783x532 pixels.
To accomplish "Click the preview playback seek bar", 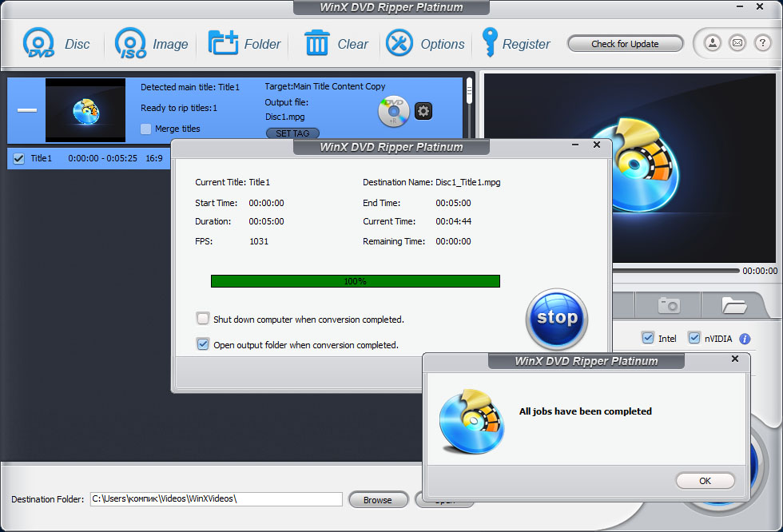I will coord(676,271).
